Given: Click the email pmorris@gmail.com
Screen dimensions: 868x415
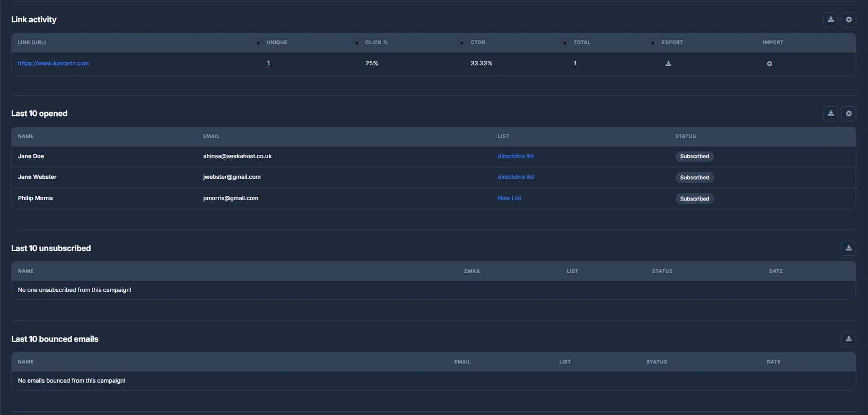Looking at the screenshot, I should click(x=231, y=198).
